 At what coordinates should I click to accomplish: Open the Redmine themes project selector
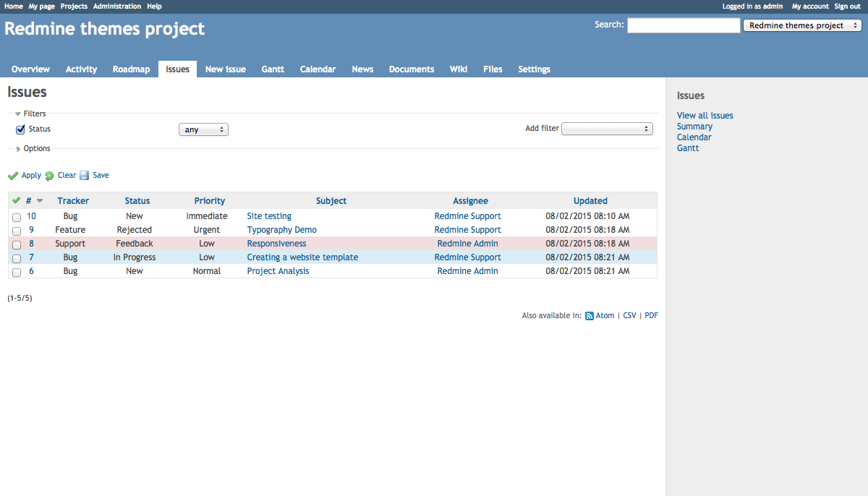(802, 25)
